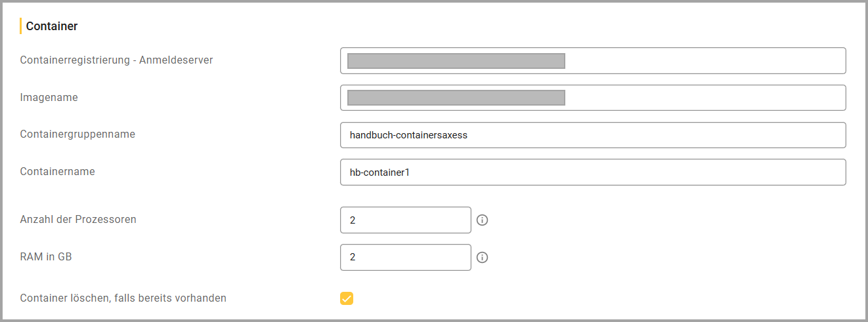Click the gray redacted block in Imagename field
Image resolution: width=868 pixels, height=322 pixels.
pyautogui.click(x=456, y=98)
